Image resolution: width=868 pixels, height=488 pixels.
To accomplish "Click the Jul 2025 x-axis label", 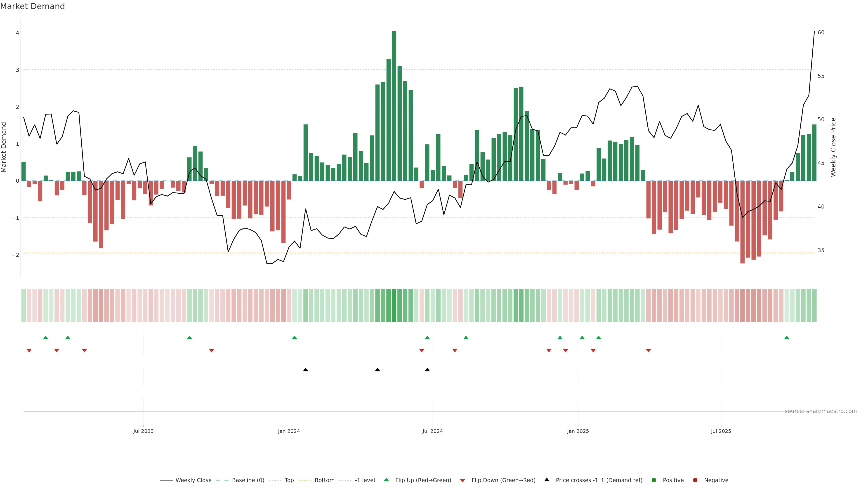I will pos(721,431).
